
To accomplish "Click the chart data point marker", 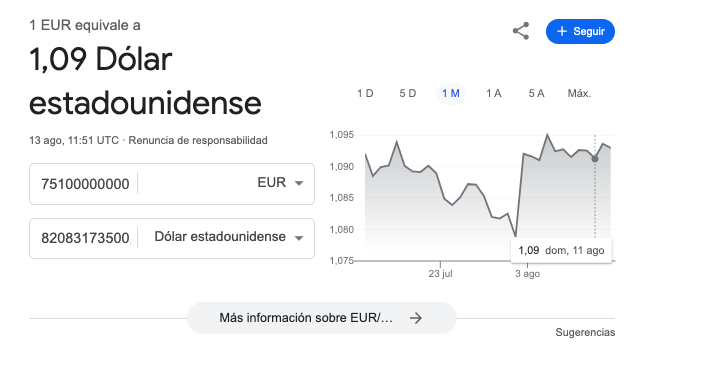I will pos(595,159).
